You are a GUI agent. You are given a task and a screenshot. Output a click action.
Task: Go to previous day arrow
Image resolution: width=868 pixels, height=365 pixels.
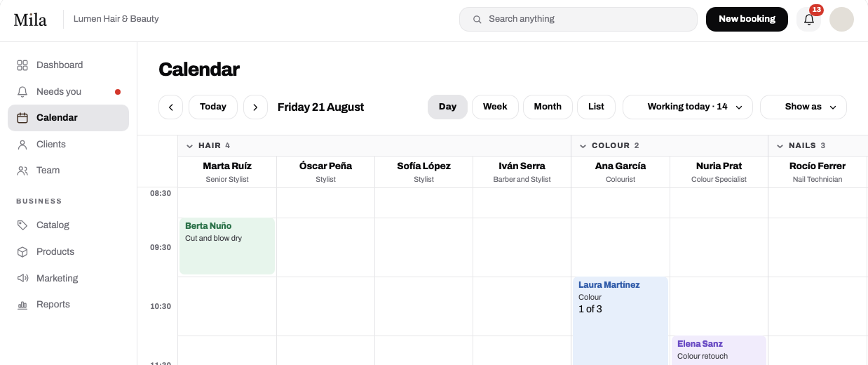tap(171, 107)
